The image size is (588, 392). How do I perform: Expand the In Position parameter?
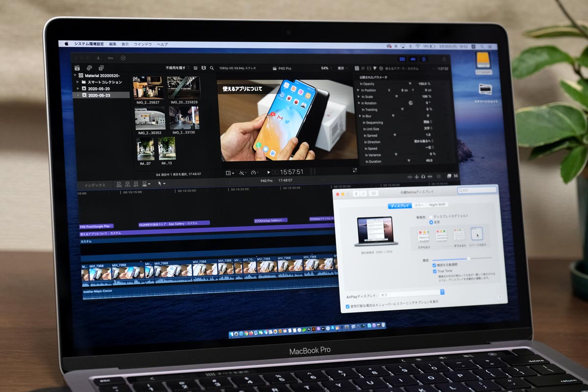359,90
